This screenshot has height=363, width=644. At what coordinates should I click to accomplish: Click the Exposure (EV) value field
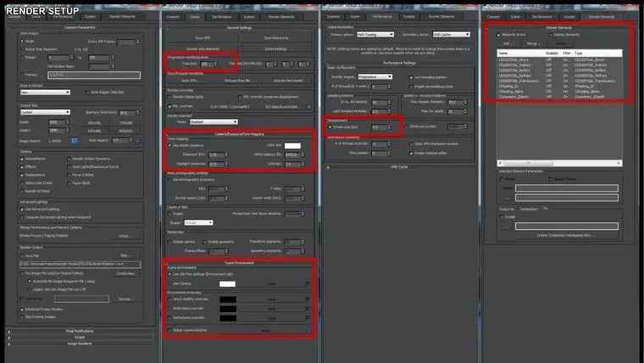(x=216, y=155)
